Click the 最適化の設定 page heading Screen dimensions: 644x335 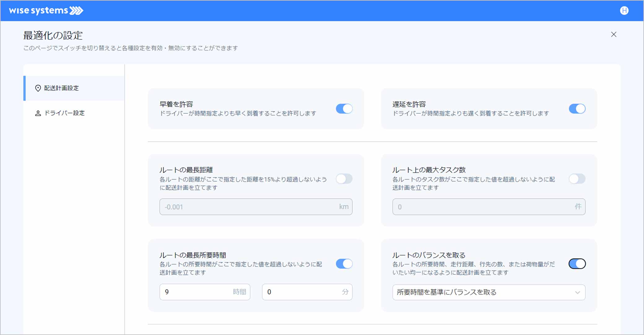point(53,36)
